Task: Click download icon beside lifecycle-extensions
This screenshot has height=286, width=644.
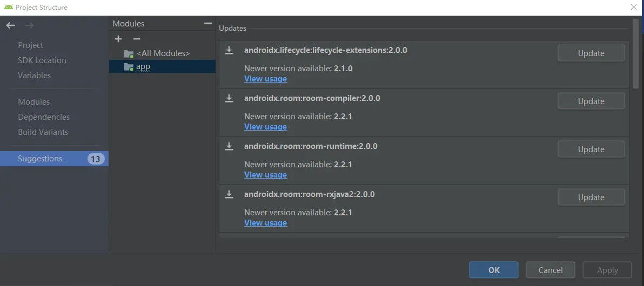Action: 229,50
